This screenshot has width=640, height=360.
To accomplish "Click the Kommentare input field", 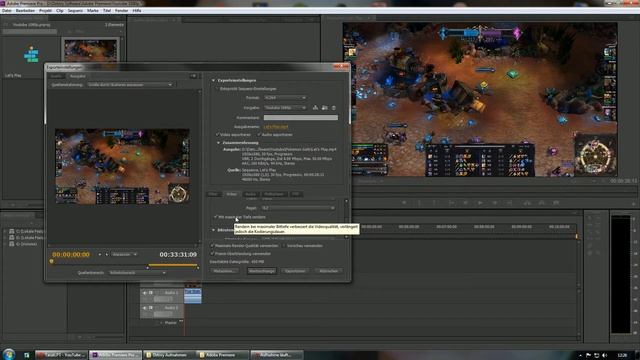I will click(301, 118).
